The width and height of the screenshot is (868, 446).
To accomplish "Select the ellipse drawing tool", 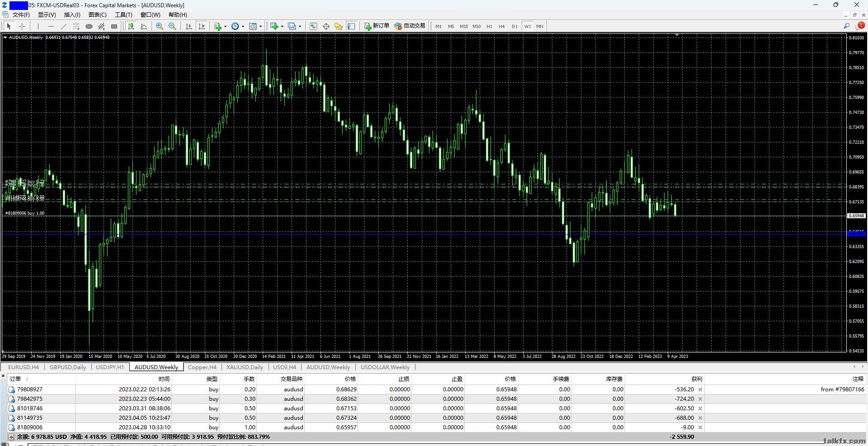I will (x=89, y=26).
